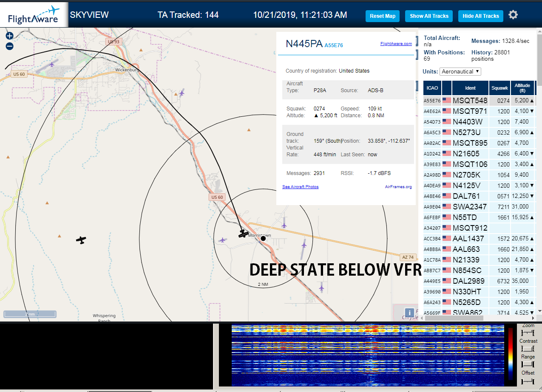This screenshot has height=392, width=542.
Task: Select the black aircraft icon near Morristown
Action: (x=243, y=233)
